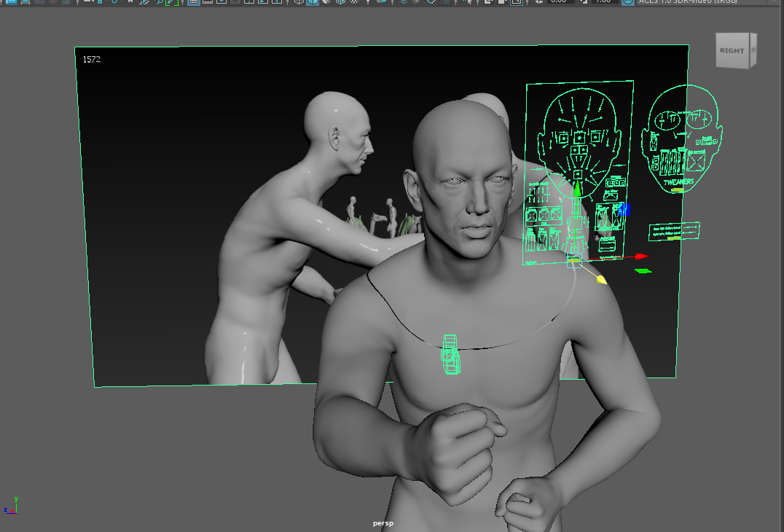Open the ACES 1.0 SDR-video dropdown
784x532 pixels.
689,1
